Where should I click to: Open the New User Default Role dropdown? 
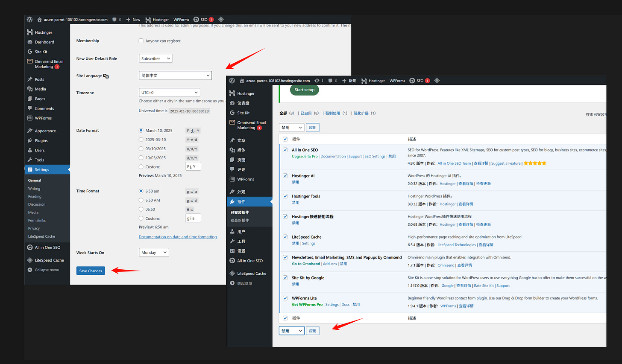tap(156, 58)
